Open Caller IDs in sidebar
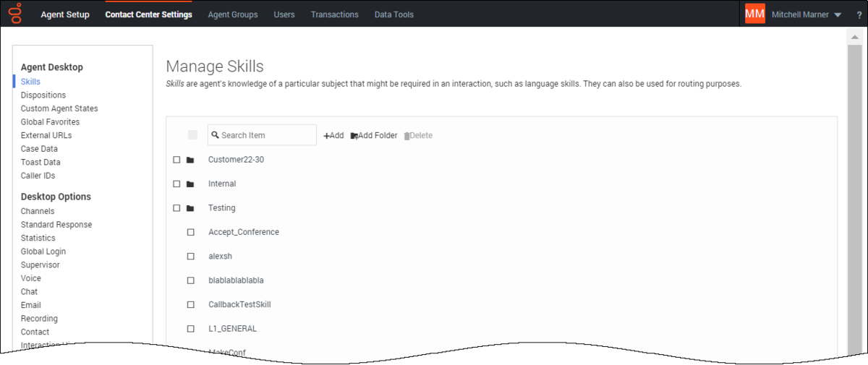The height and width of the screenshot is (365, 868). [x=38, y=176]
